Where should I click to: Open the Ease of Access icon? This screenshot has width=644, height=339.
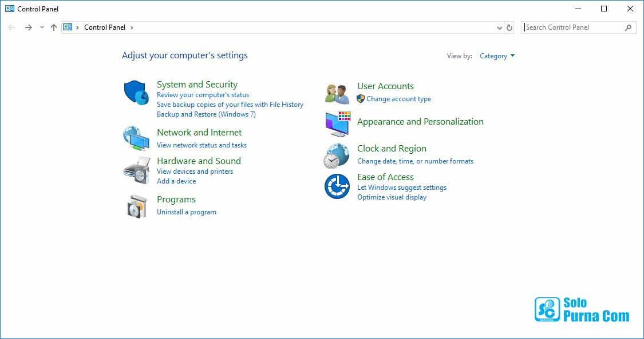coord(337,186)
